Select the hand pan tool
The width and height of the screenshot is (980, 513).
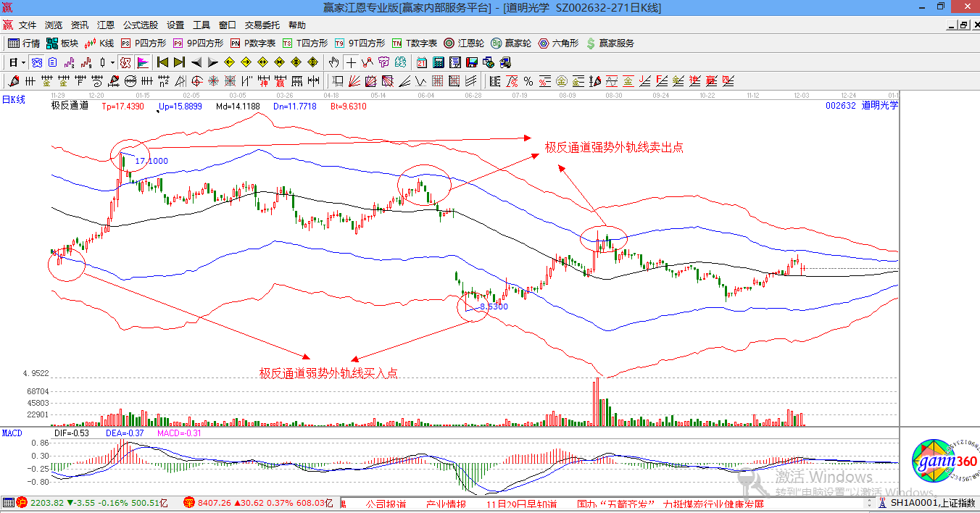point(333,62)
